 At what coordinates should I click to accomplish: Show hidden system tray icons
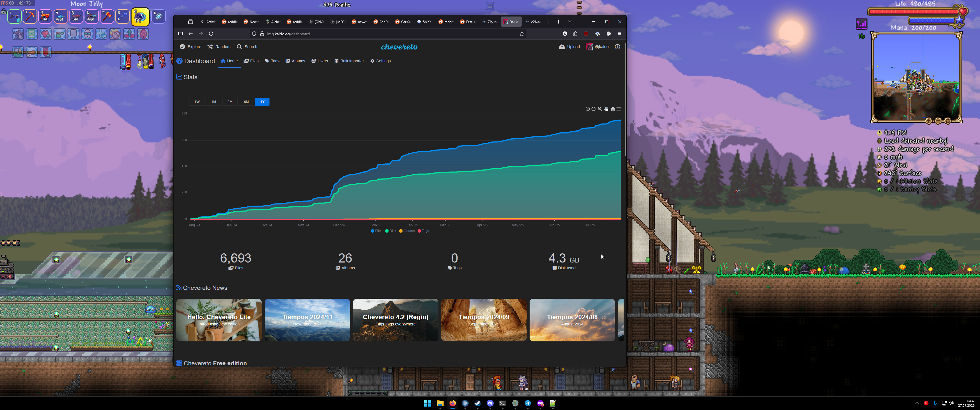917,403
